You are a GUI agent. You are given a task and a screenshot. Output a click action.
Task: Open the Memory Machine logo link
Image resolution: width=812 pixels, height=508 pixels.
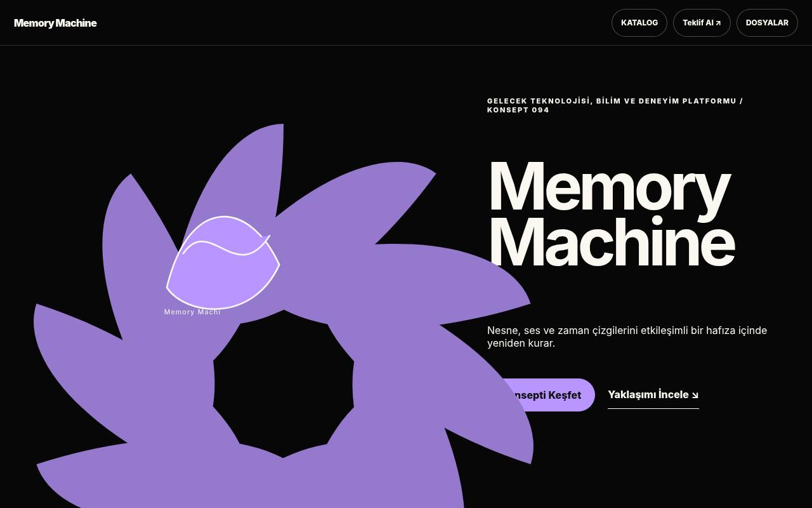tap(55, 23)
